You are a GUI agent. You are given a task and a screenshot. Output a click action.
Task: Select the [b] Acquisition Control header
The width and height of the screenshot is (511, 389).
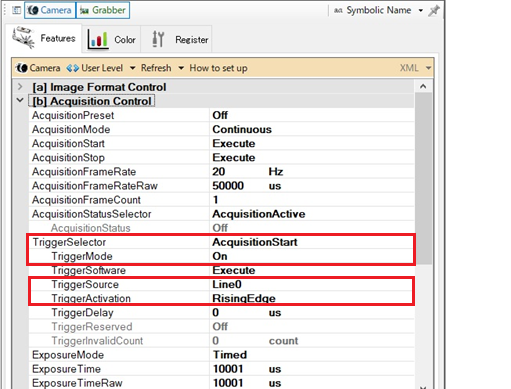(x=92, y=101)
